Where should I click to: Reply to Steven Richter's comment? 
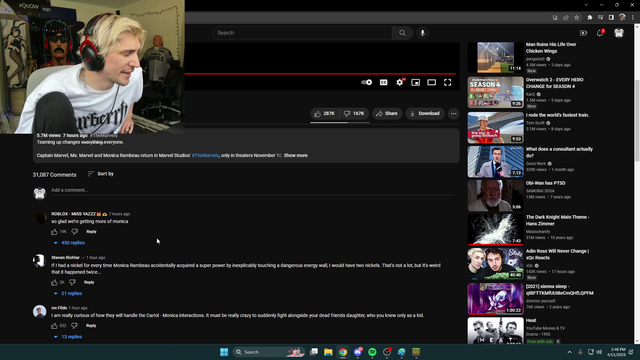pyautogui.click(x=89, y=282)
